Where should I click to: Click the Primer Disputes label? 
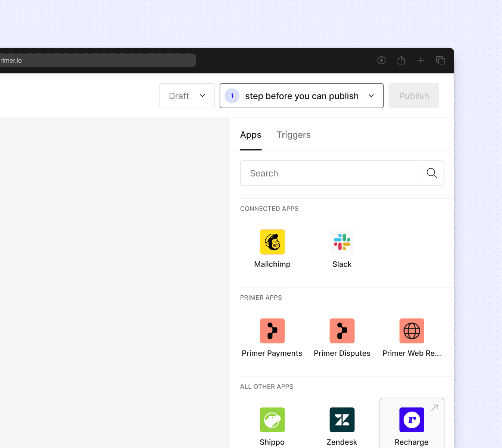pos(342,353)
